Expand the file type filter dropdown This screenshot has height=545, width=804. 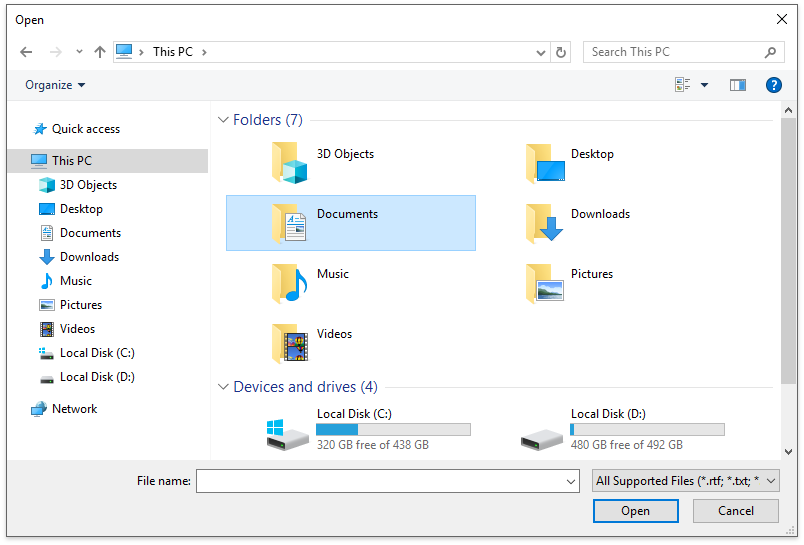coord(685,481)
